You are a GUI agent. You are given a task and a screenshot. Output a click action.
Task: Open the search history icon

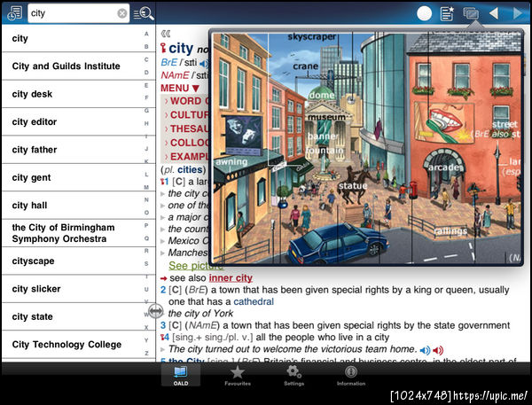[x=14, y=13]
